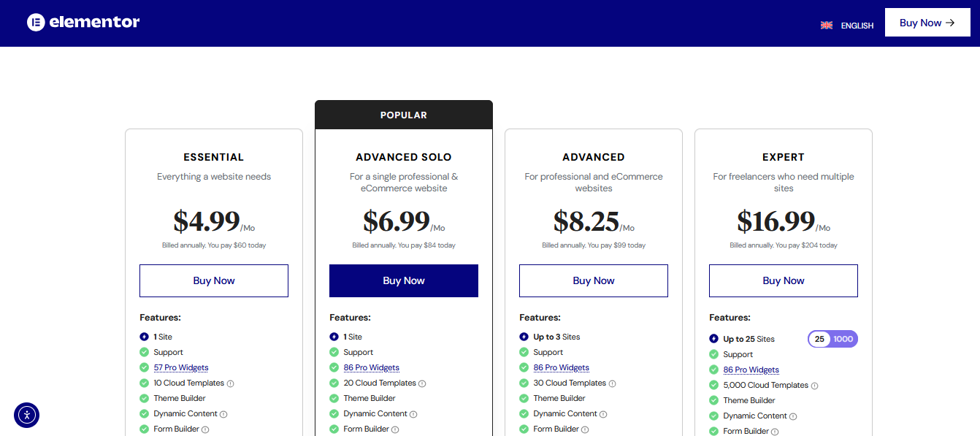
Task: Click info icon next to Essential Form Builder
Action: (205, 429)
